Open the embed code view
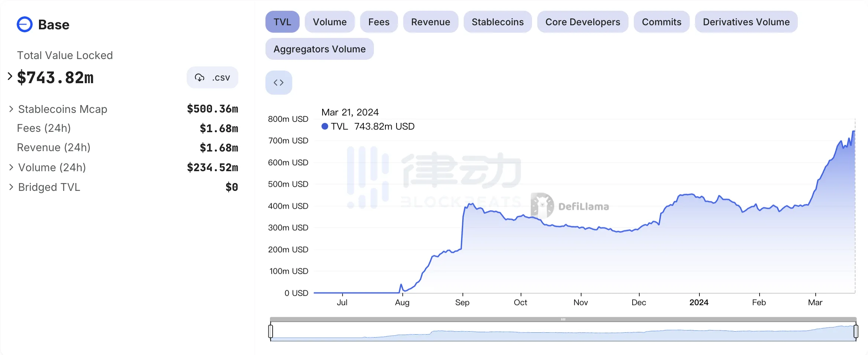This screenshot has height=355, width=868. (x=278, y=82)
